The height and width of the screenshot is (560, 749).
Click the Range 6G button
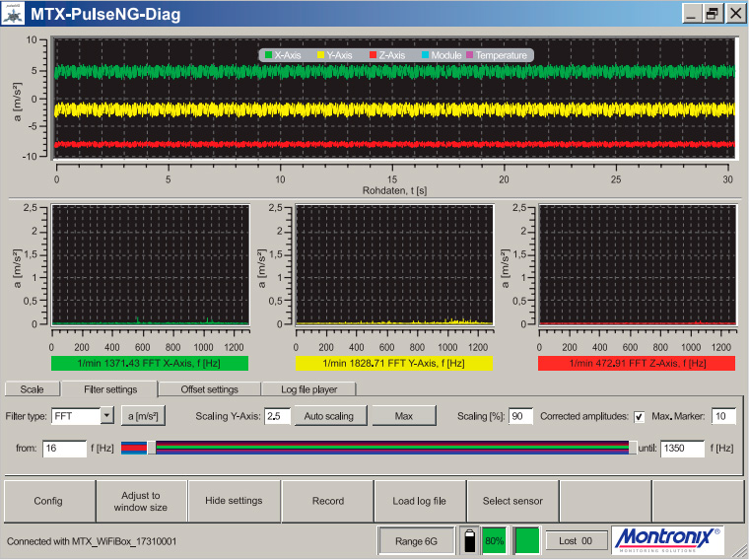(x=418, y=540)
